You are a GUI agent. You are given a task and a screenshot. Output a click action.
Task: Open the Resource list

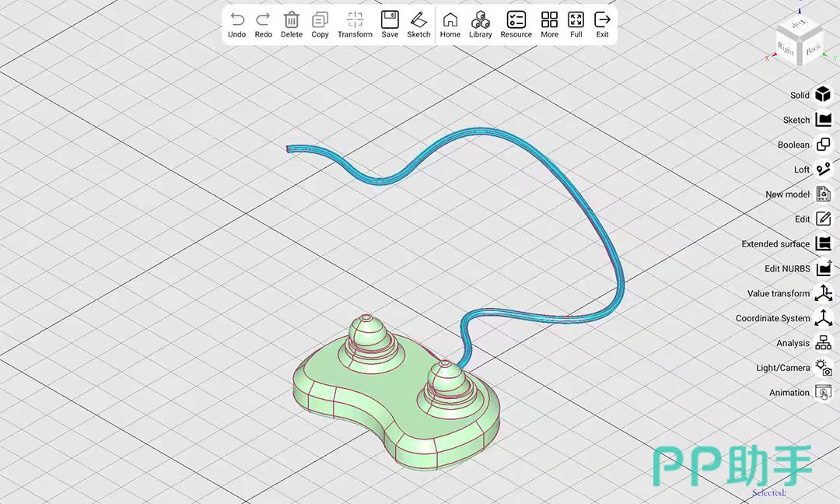pyautogui.click(x=516, y=20)
